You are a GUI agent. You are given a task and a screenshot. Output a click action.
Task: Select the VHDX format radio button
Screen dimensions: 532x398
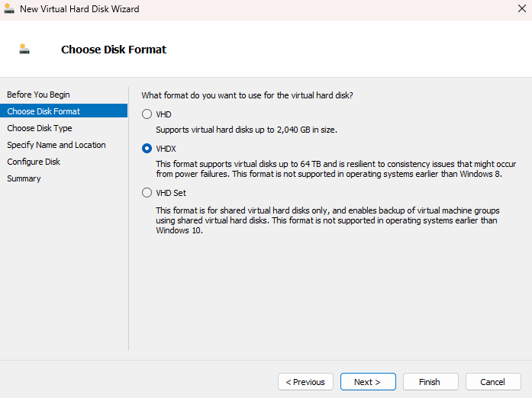point(147,149)
